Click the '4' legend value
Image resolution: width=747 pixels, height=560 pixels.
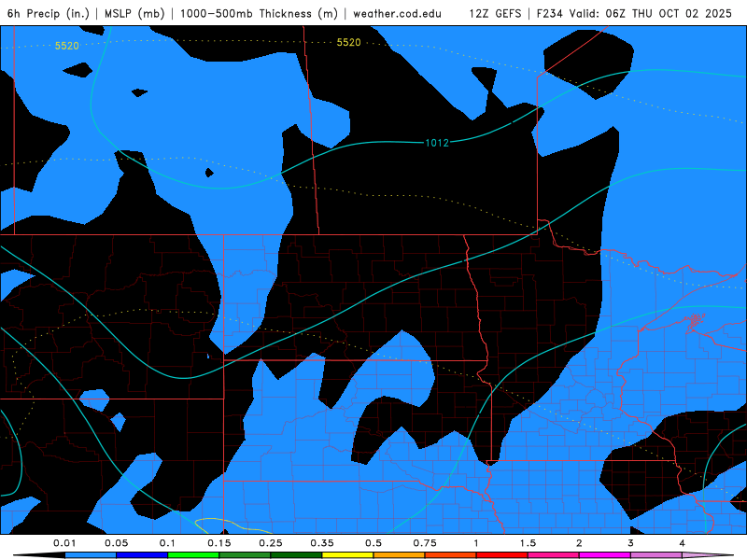point(682,543)
